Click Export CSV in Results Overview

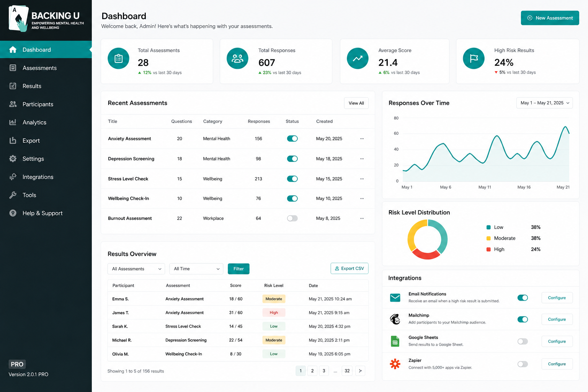pyautogui.click(x=350, y=268)
